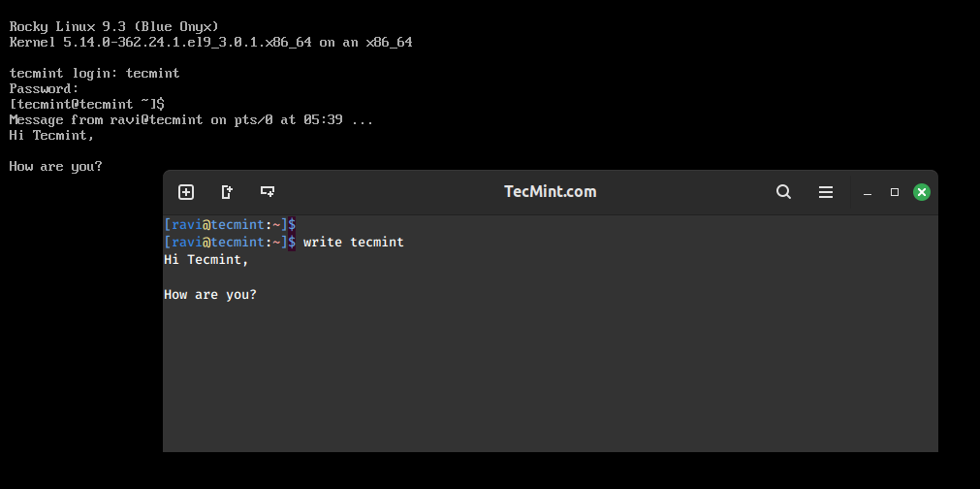The image size is (980, 489).
Task: Click the "tecmint login: tecmint" line
Action: [94, 73]
